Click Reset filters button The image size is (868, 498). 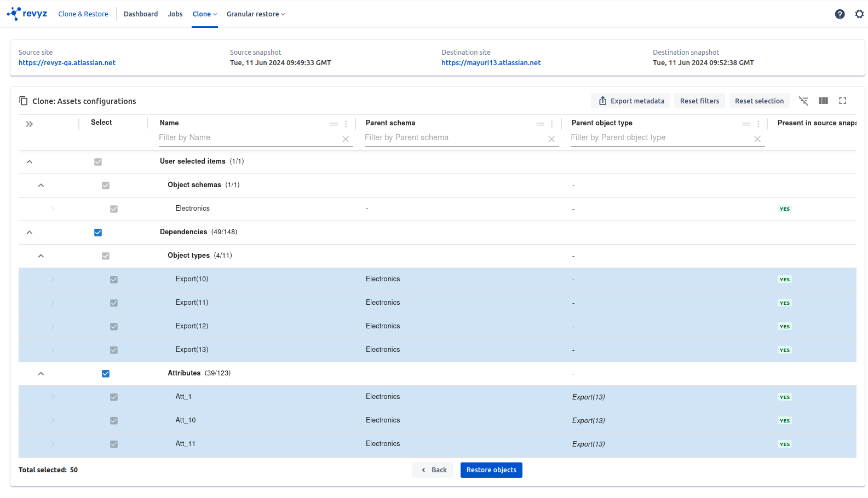pyautogui.click(x=700, y=101)
